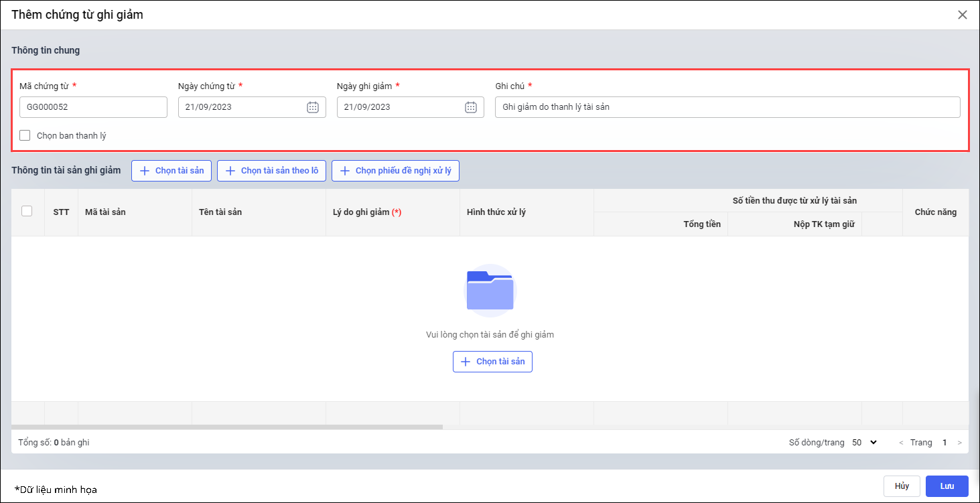Click the Lý do ghi giảm column header
The width and height of the screenshot is (980, 503).
tap(366, 212)
